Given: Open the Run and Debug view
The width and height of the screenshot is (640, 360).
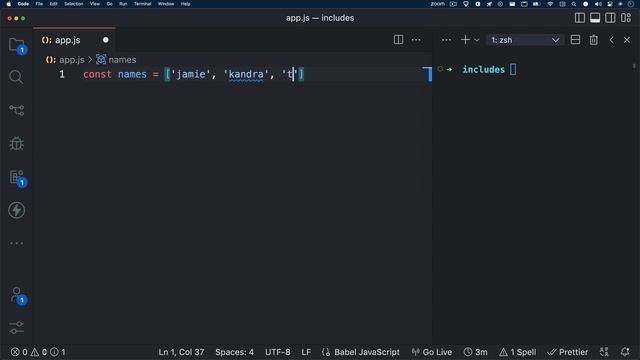Looking at the screenshot, I should pos(16,143).
